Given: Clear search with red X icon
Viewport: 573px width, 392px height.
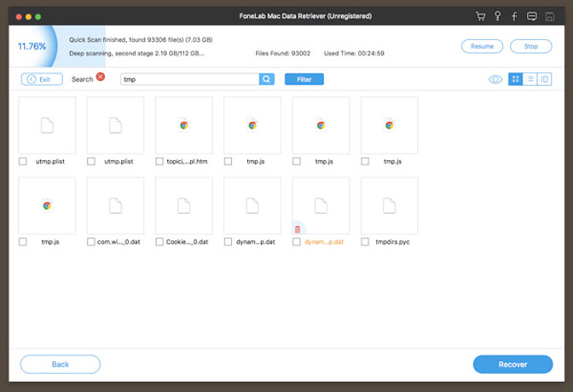Looking at the screenshot, I should [101, 77].
